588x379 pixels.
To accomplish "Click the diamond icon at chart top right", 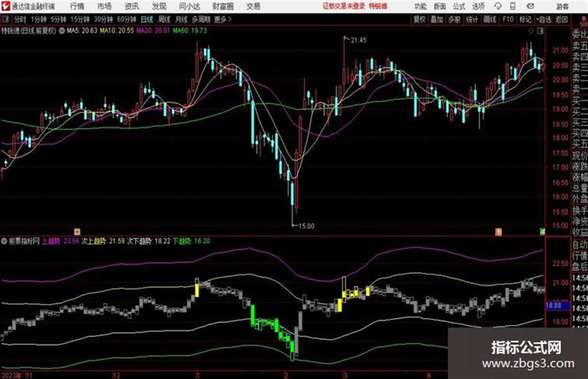I will (531, 31).
